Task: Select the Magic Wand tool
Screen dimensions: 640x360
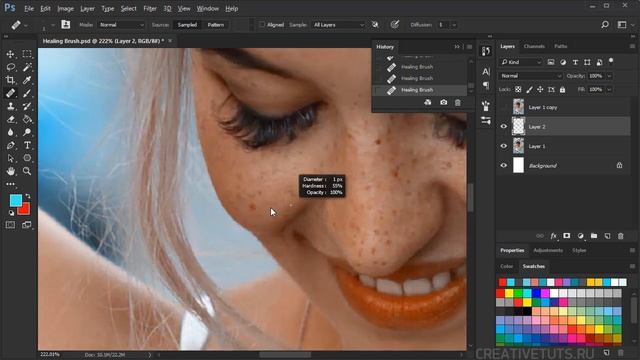Action: pyautogui.click(x=27, y=67)
